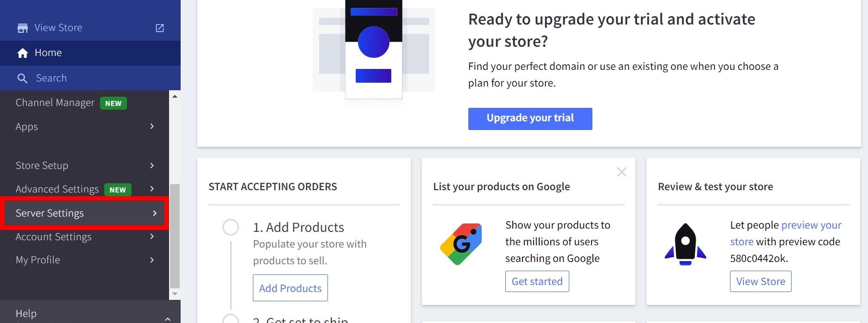Click the Upgrade your trial button
The image size is (868, 323).
pos(530,118)
